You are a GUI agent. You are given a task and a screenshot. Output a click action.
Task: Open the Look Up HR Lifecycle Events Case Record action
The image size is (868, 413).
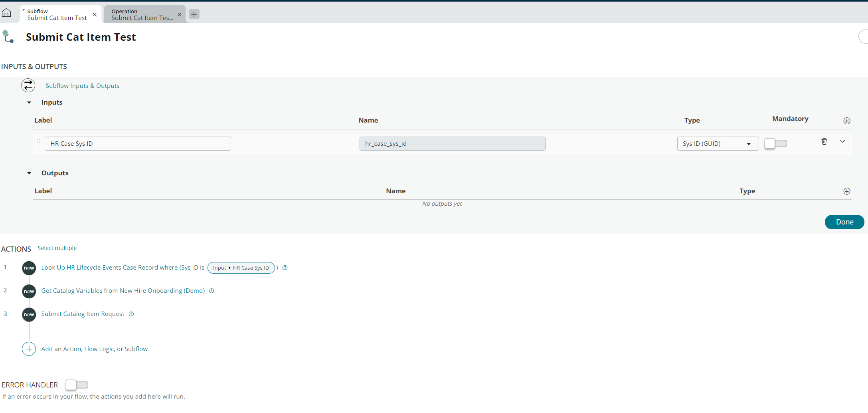tap(123, 268)
